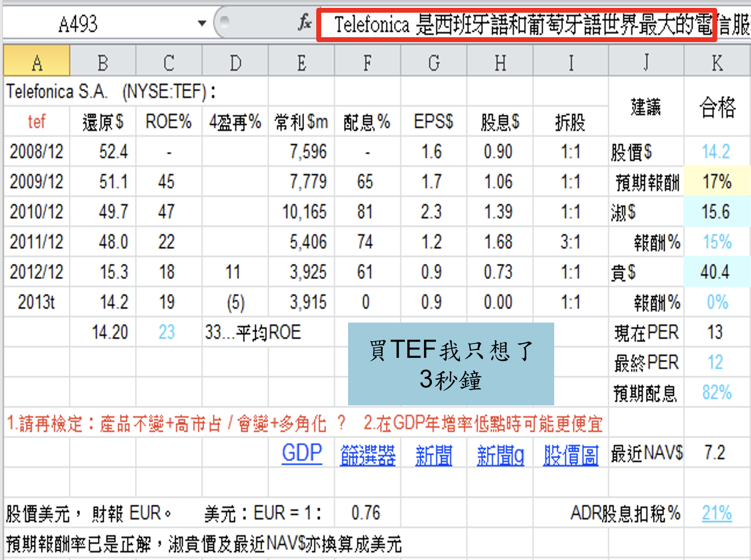Click the blue 23 ROE cell
Viewport: 751px width, 560px height.
pos(169,332)
